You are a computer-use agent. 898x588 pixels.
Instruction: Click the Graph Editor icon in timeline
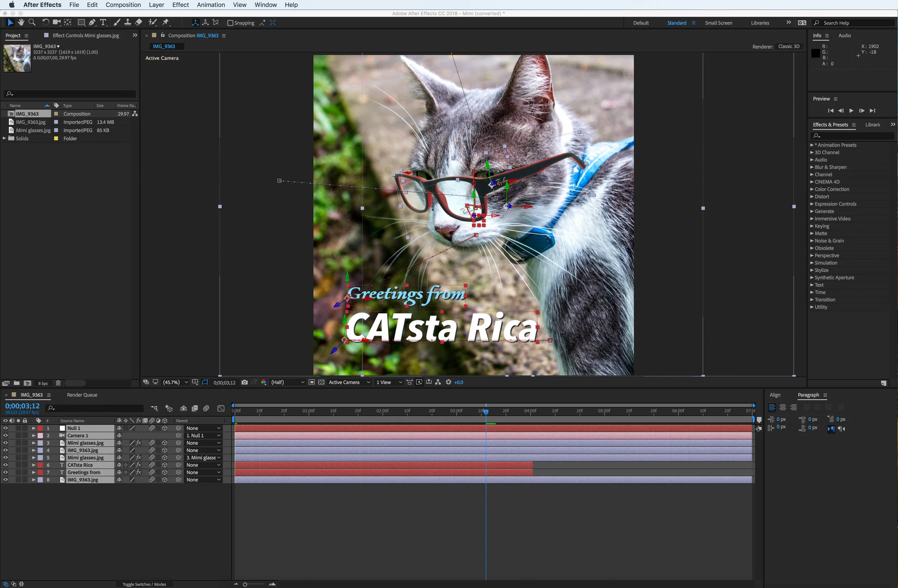[x=221, y=408]
